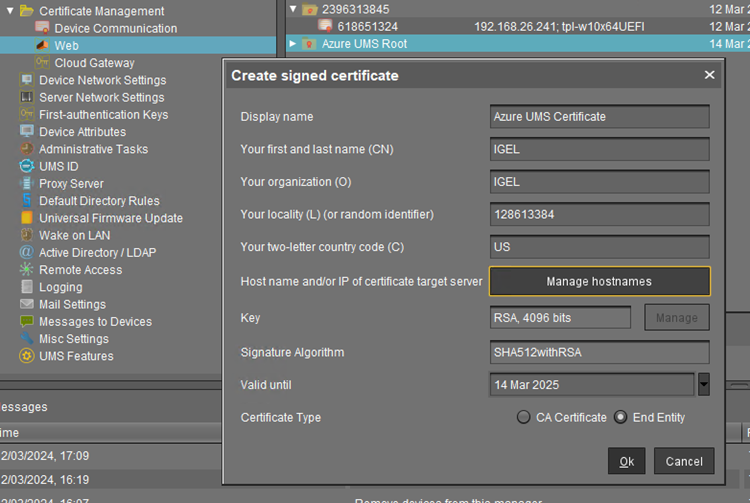
Task: Click the Universal Firmware Update icon
Action: (27, 218)
